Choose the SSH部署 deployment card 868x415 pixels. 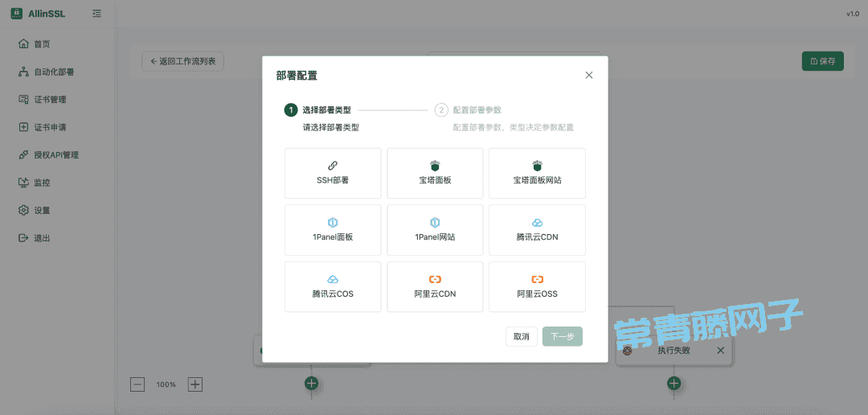tap(333, 173)
